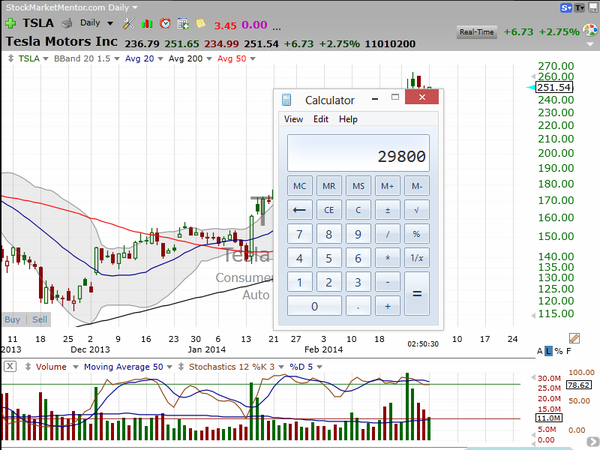Click the Calculator square root key

[417, 210]
